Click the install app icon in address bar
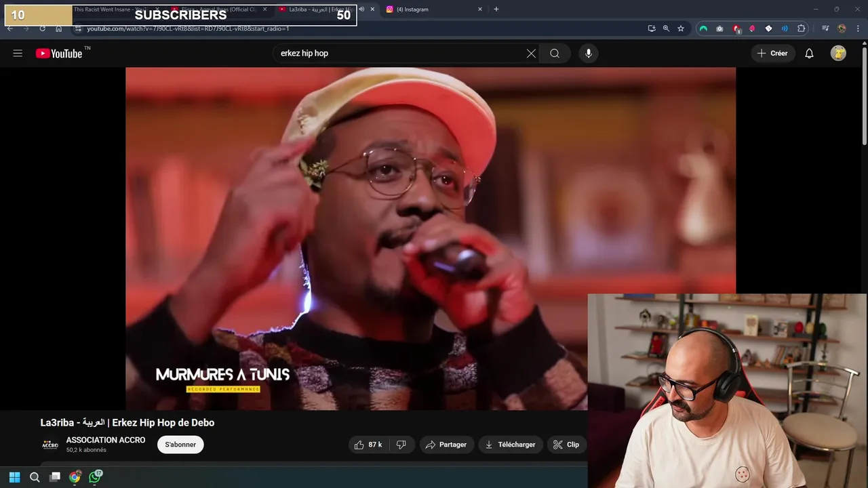 [x=652, y=28]
